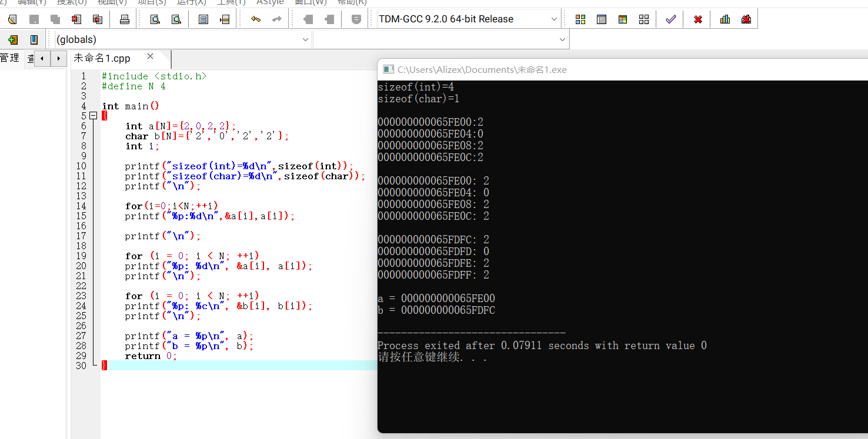
Task: Click the Close All files toolbar icon
Action: coord(98,19)
